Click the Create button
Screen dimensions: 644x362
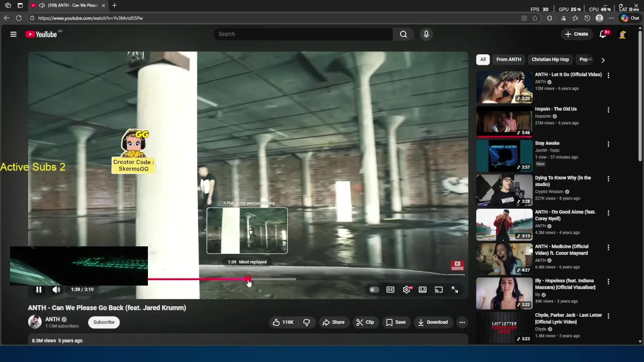[577, 34]
